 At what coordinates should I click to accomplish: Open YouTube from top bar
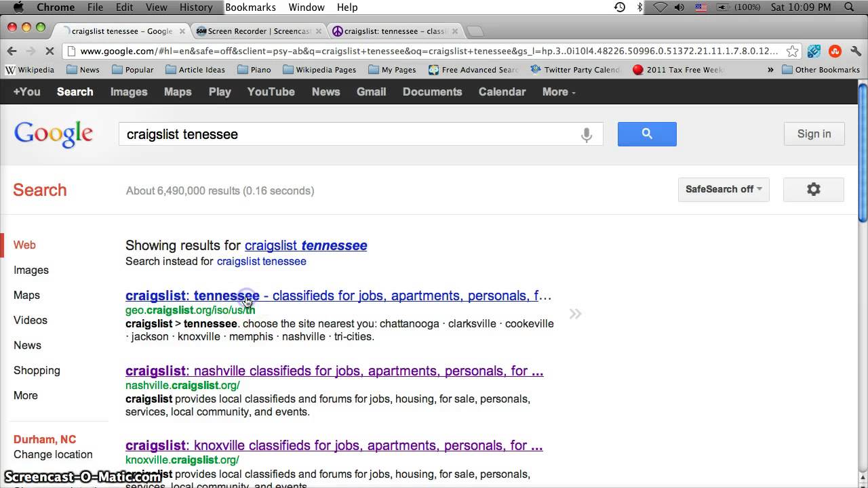(271, 91)
